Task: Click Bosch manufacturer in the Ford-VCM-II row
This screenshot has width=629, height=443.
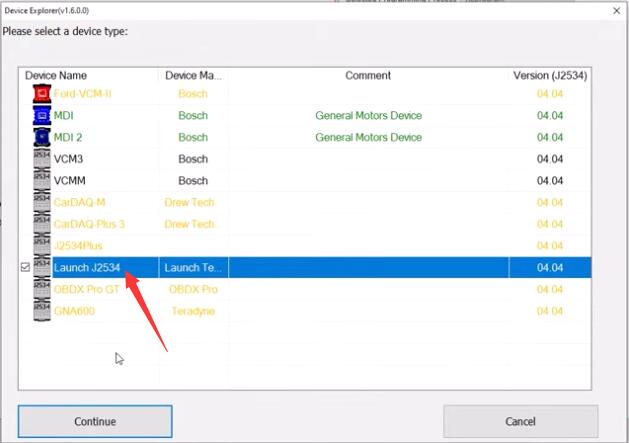Action: [x=193, y=94]
